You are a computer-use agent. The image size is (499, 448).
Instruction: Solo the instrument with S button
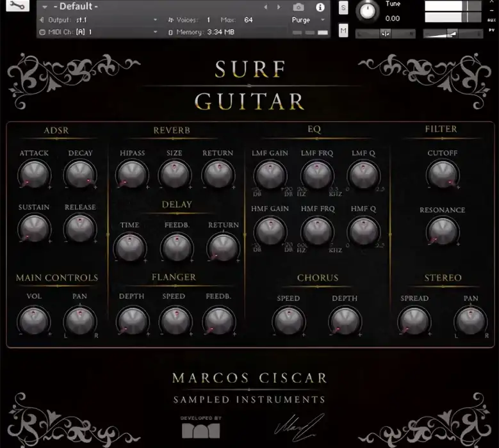click(343, 8)
